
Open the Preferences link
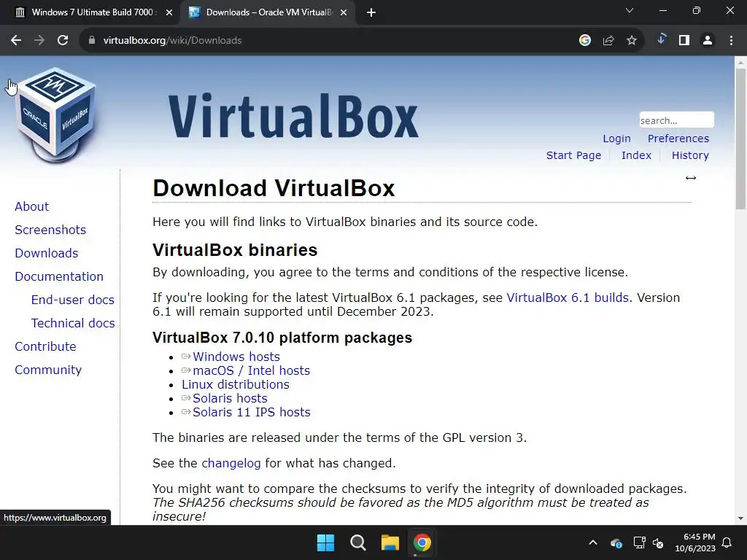click(678, 139)
